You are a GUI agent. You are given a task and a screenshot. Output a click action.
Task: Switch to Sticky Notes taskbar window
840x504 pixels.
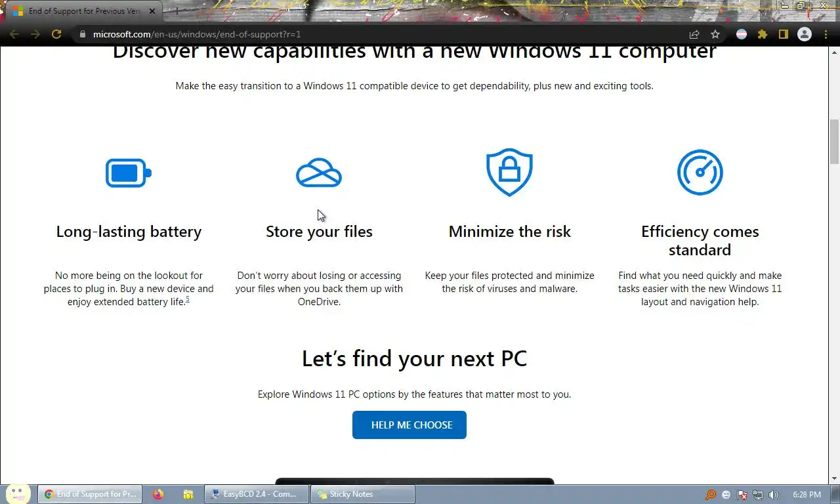[x=363, y=494]
